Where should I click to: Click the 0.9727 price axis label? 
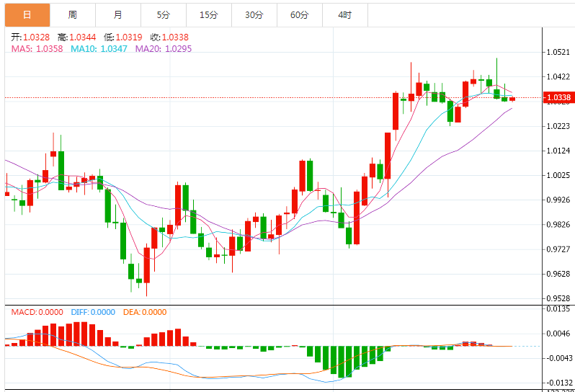pos(558,249)
